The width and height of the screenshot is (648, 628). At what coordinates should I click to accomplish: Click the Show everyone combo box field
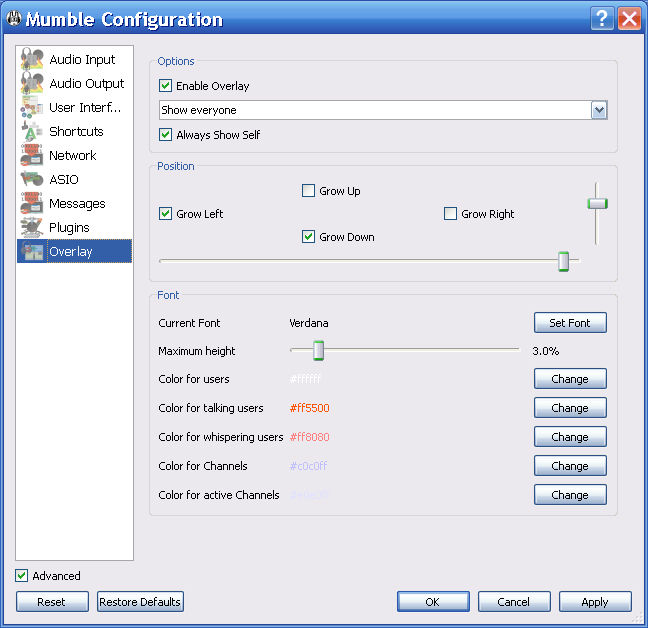click(383, 110)
